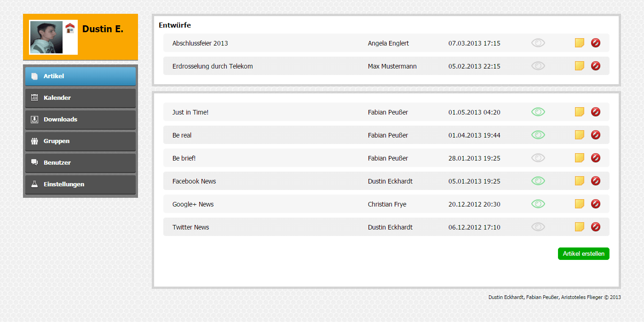Open the 'Twitter News' article title
The width and height of the screenshot is (644, 322).
coord(191,227)
